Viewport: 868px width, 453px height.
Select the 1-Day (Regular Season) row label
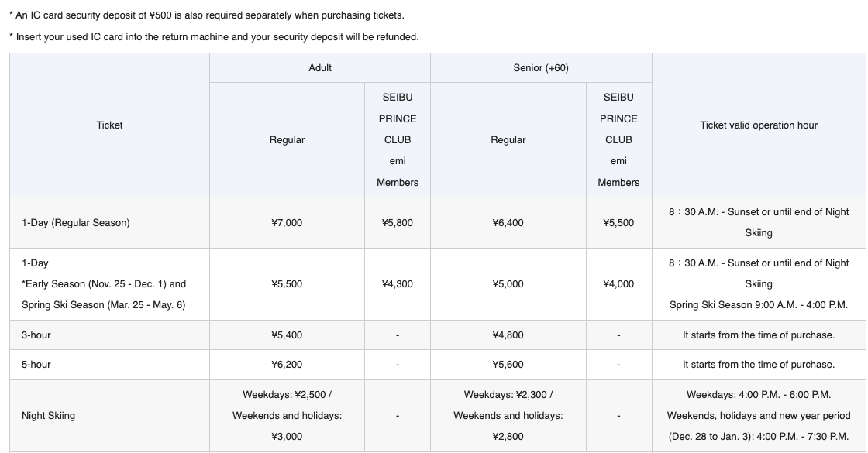[x=76, y=223]
